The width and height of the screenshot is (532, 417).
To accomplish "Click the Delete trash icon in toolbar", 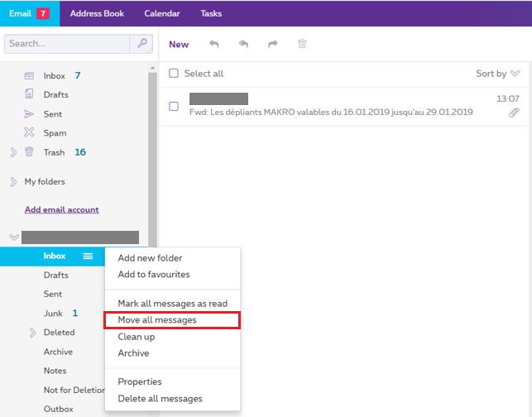I will coord(302,44).
